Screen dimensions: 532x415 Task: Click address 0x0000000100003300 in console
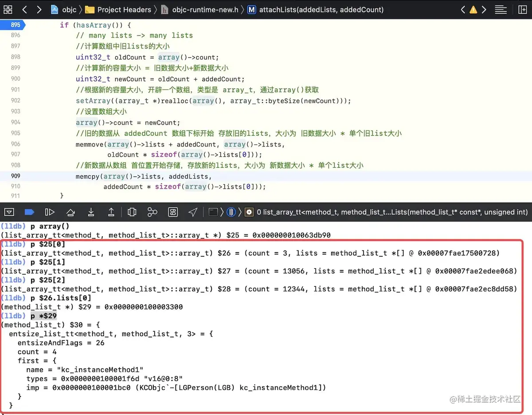pos(144,307)
